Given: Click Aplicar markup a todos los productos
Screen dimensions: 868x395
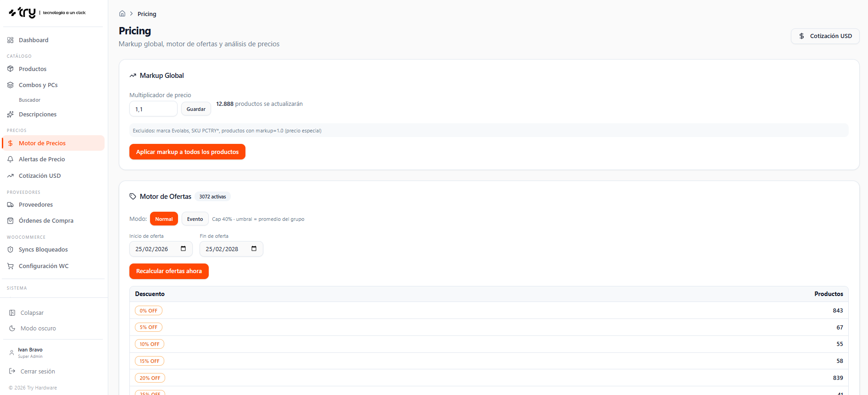Looking at the screenshot, I should pyautogui.click(x=187, y=152).
